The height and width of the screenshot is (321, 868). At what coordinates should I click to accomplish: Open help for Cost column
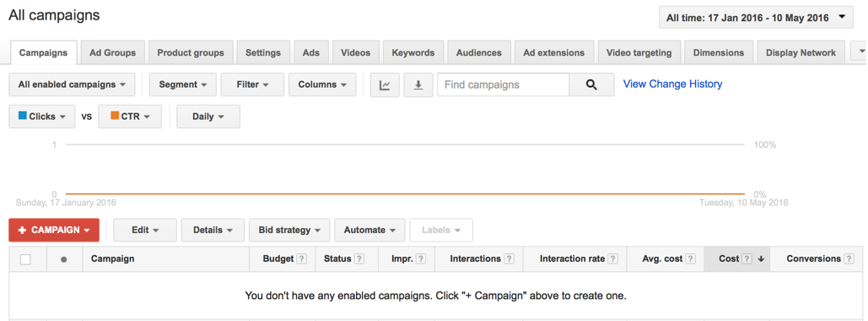[747, 258]
